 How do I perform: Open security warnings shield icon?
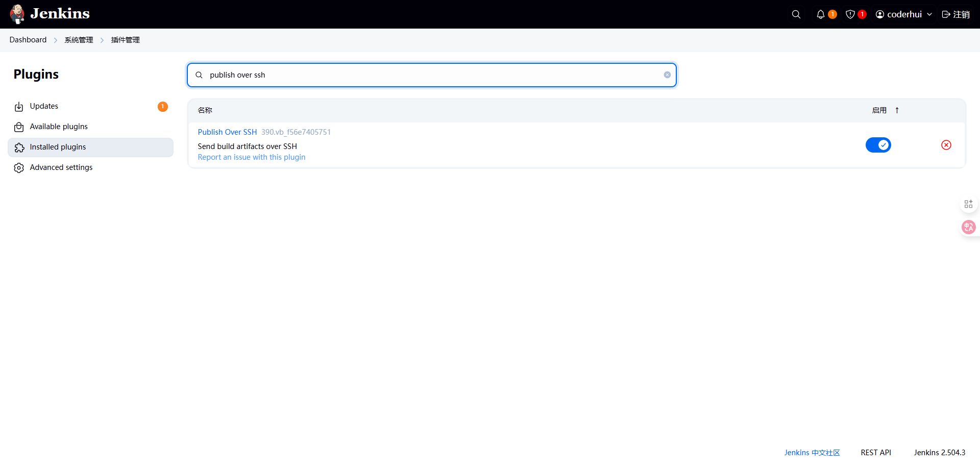850,14
